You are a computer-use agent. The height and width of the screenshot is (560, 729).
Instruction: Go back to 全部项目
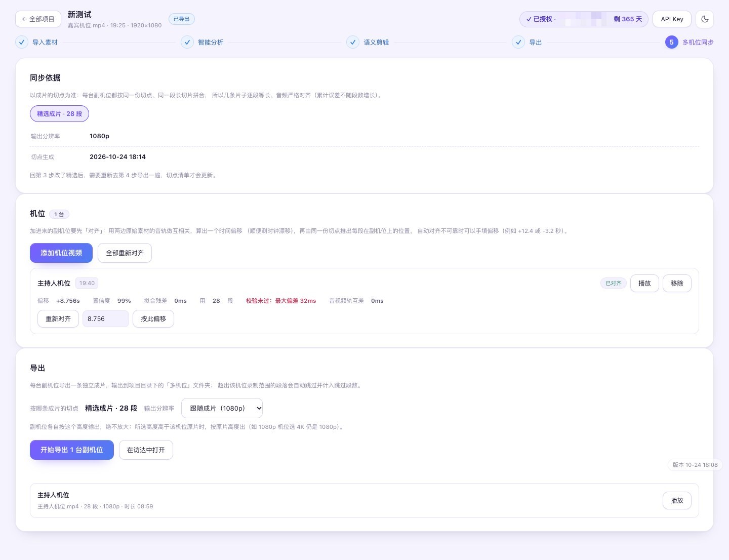tap(38, 19)
